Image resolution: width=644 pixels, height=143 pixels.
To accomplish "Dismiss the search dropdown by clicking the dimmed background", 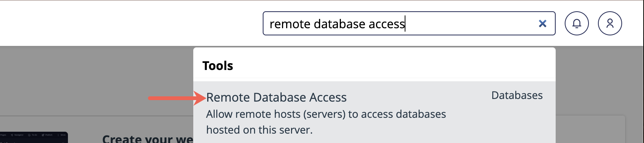I will [94, 79].
